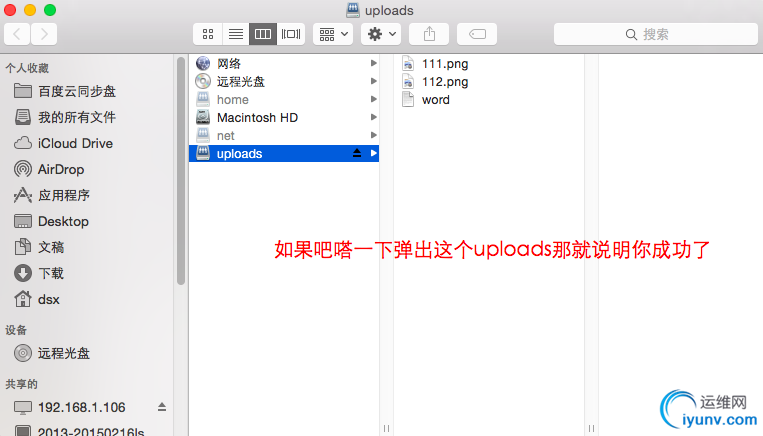The height and width of the screenshot is (436, 763).
Task: Open the gear action menu
Action: (381, 34)
